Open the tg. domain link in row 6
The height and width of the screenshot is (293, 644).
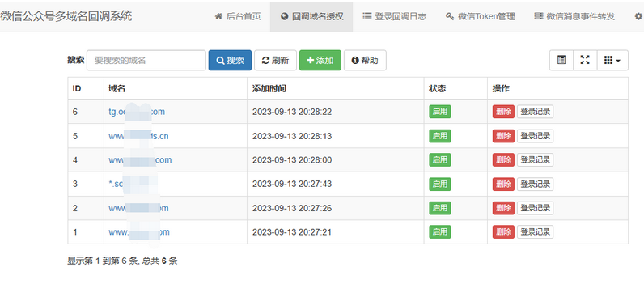[137, 112]
